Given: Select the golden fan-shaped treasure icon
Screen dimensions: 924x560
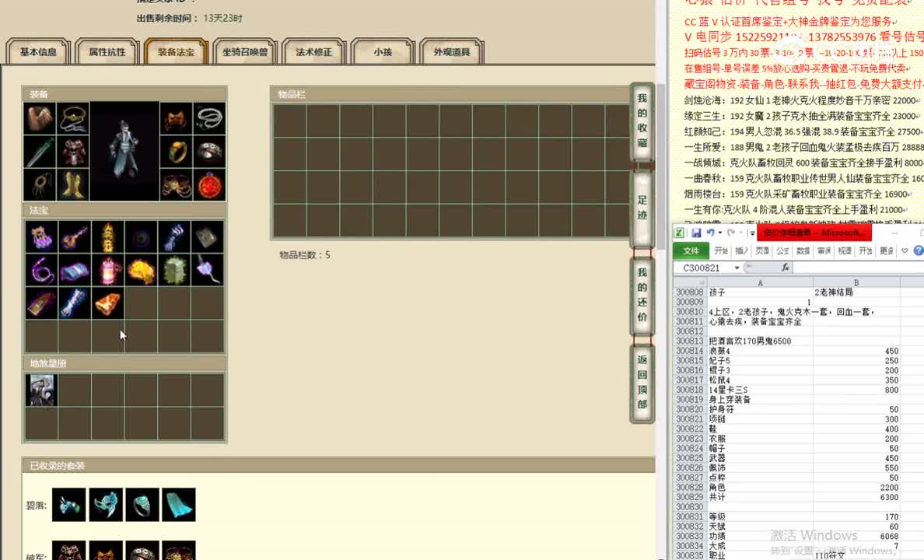Looking at the screenshot, I should pos(141,271).
